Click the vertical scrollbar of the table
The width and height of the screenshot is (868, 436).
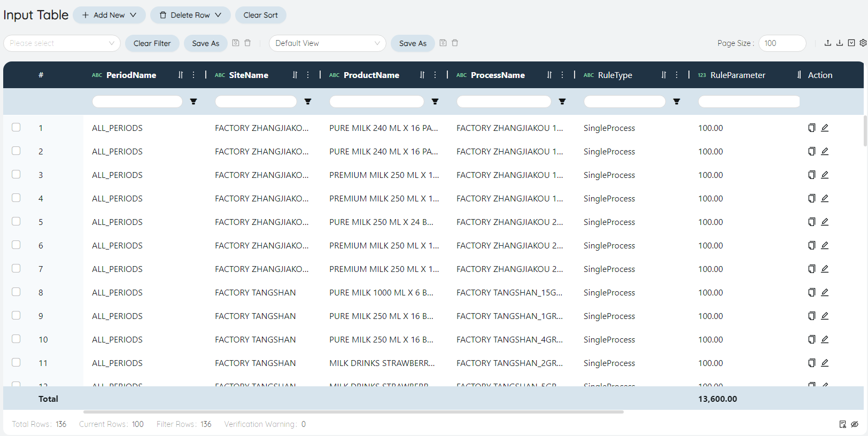[x=865, y=130]
